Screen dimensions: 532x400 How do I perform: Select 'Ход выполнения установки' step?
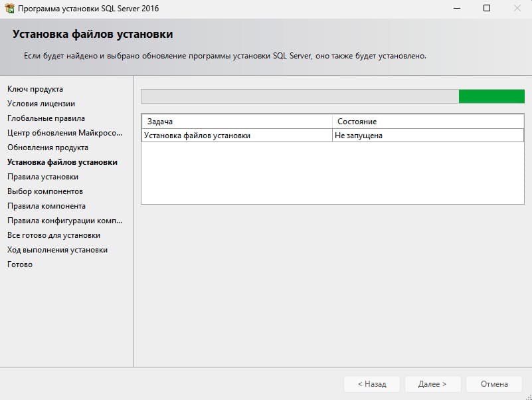[57, 250]
